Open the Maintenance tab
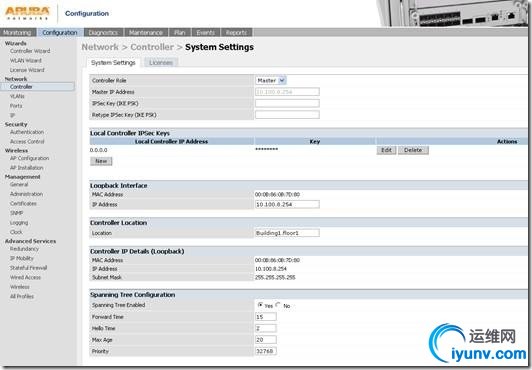The width and height of the screenshot is (532, 370). pos(146,33)
